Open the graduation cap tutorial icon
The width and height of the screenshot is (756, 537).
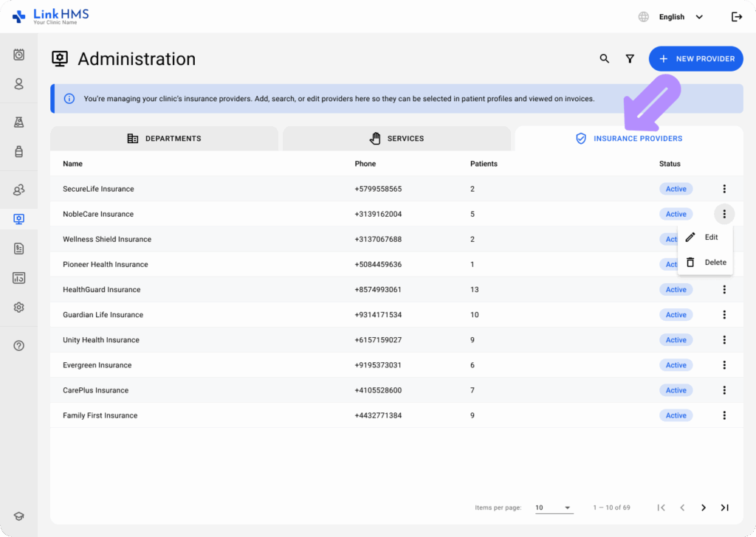click(19, 517)
